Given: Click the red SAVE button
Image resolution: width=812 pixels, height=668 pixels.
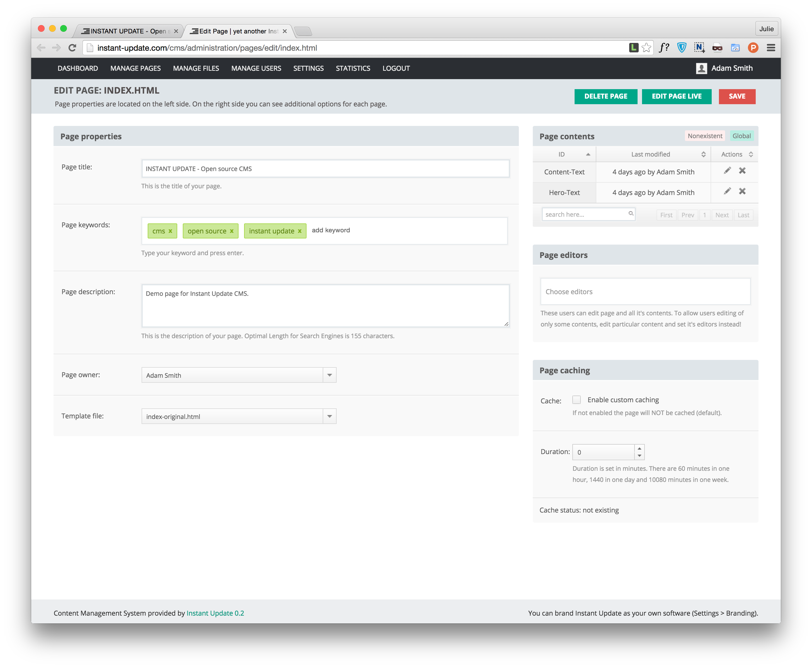Looking at the screenshot, I should pyautogui.click(x=736, y=96).
